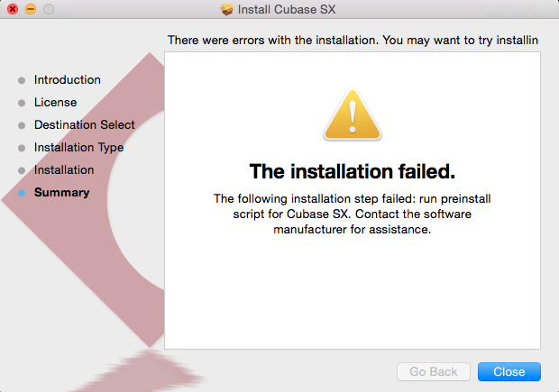559x392 pixels.
Task: Select the Summary step label
Action: click(62, 193)
